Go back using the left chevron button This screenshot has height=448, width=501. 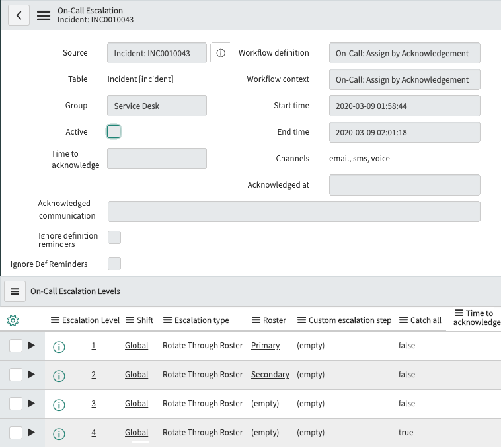(x=19, y=15)
